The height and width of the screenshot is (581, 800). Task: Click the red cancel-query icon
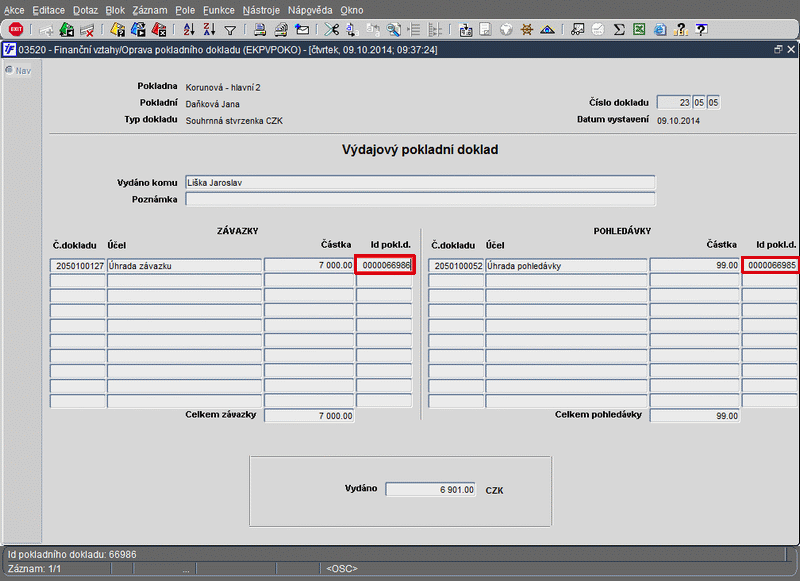(159, 30)
